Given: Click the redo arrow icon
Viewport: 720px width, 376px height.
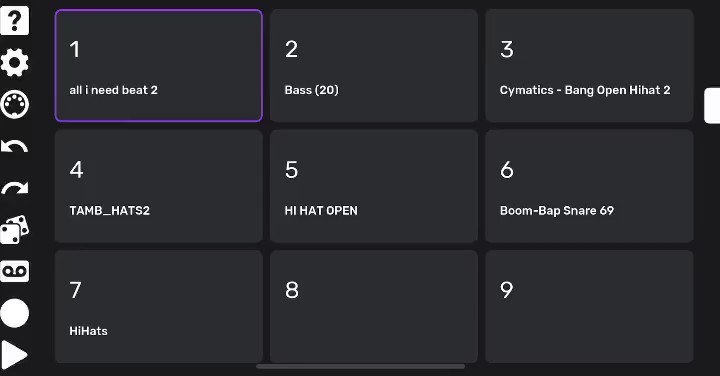Looking at the screenshot, I should [15, 188].
